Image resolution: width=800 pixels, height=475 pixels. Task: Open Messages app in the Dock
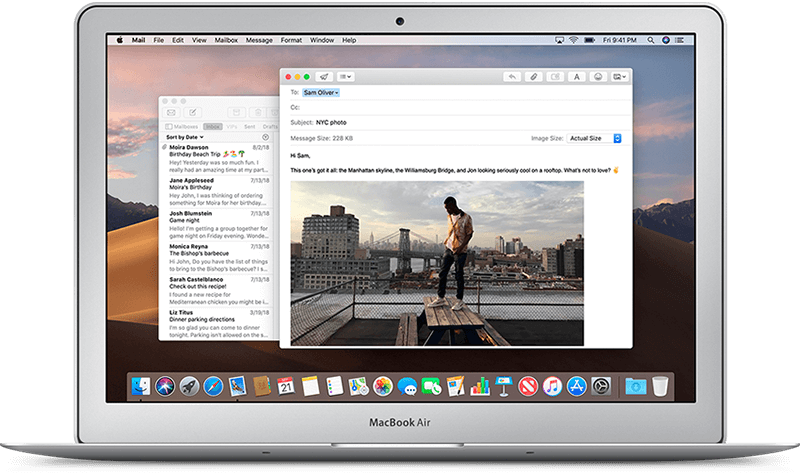405,384
